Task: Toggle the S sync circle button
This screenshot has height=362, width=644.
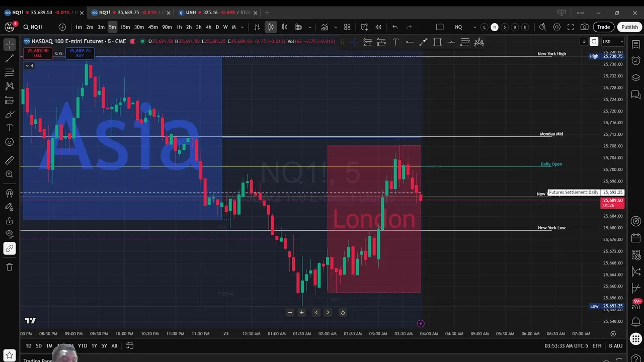Action: point(505,27)
